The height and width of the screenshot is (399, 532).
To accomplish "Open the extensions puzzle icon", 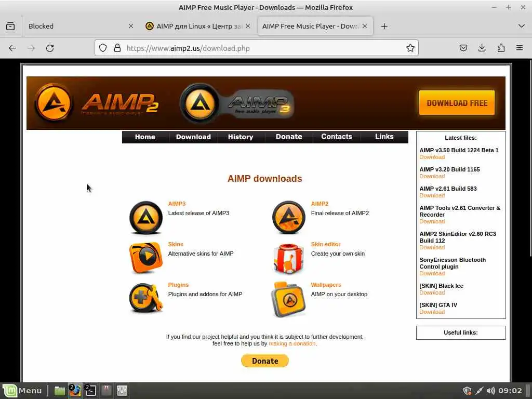I will pyautogui.click(x=501, y=48).
